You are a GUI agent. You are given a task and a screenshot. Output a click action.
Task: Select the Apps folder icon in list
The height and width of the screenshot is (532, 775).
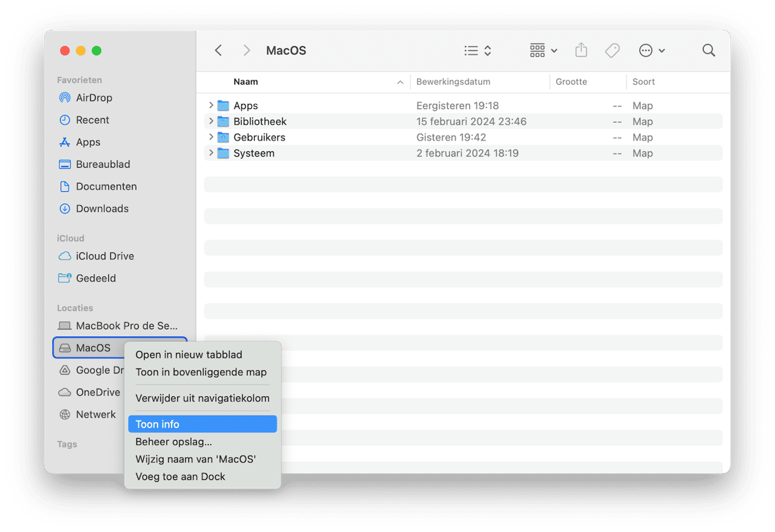pyautogui.click(x=223, y=105)
